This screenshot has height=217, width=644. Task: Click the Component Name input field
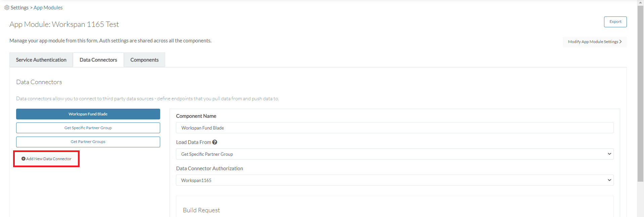pos(395,128)
